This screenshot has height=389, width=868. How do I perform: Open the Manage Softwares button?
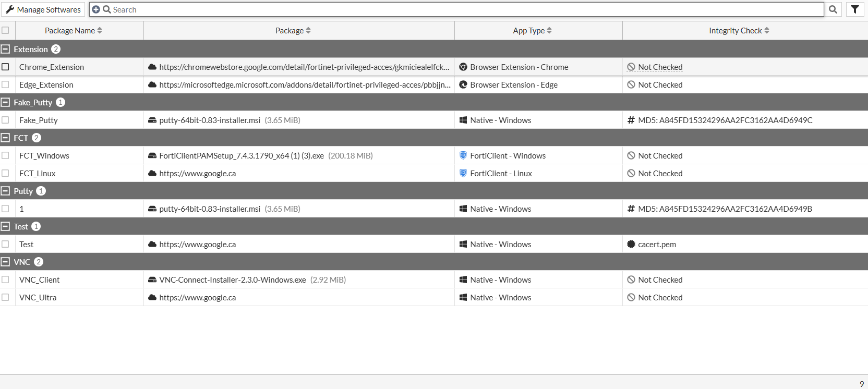pos(43,9)
